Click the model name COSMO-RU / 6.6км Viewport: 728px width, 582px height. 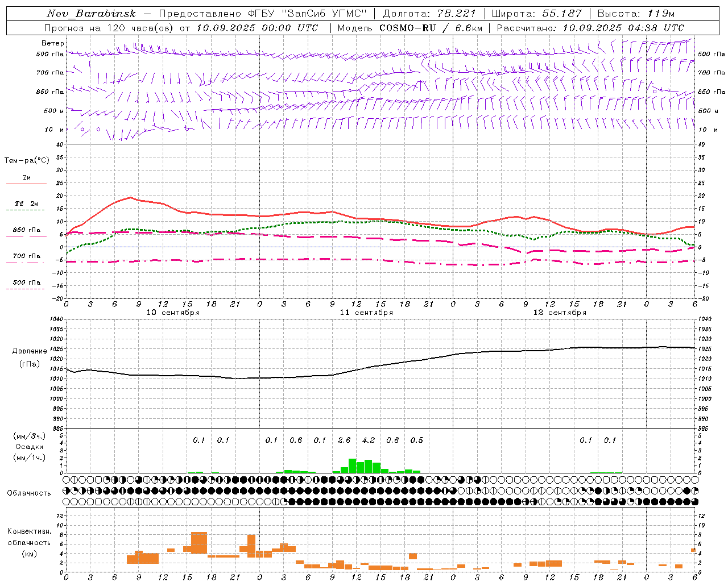431,28
